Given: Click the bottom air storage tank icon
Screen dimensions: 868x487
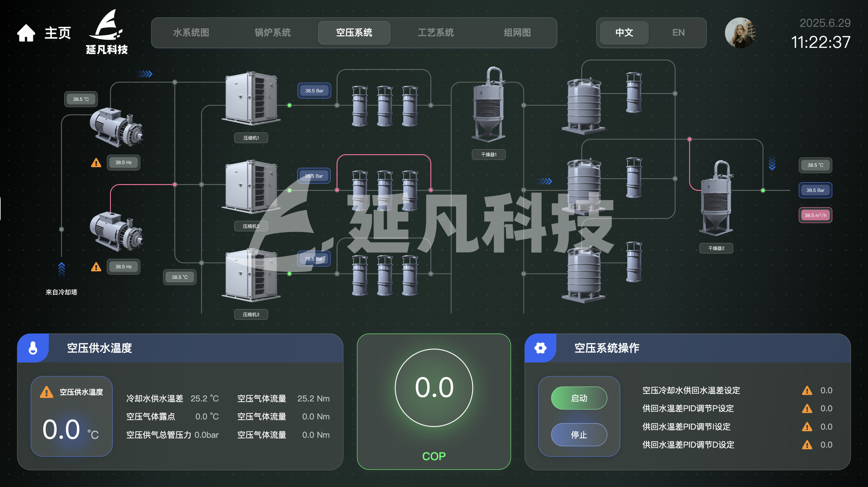Looking at the screenshot, I should pyautogui.click(x=584, y=275).
